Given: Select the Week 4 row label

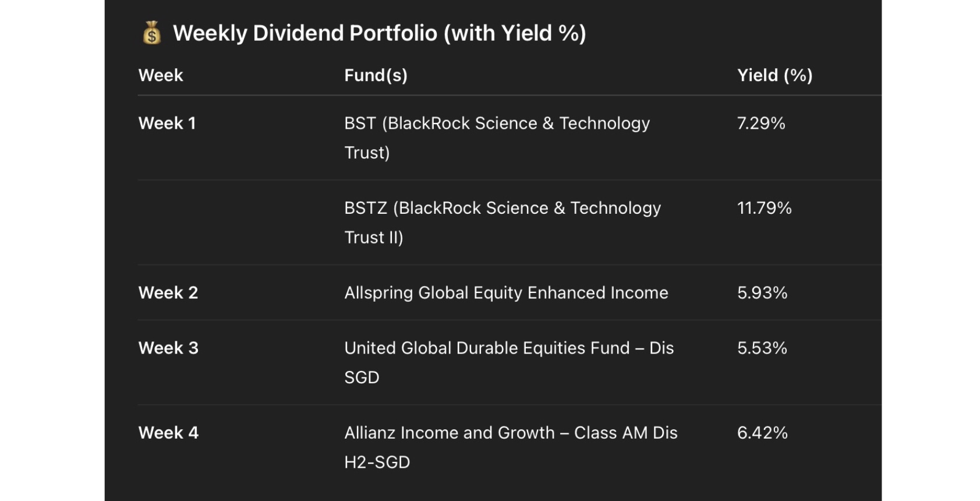Looking at the screenshot, I should tap(168, 433).
